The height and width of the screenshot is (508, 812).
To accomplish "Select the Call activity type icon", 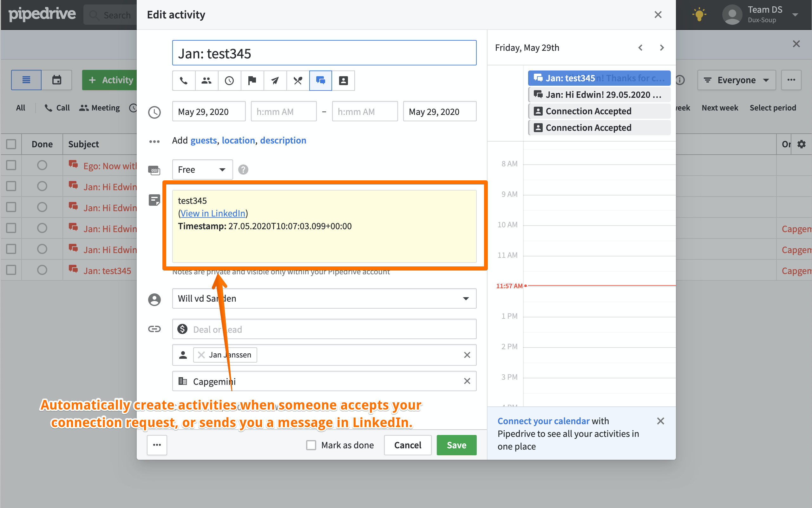I will coord(184,81).
